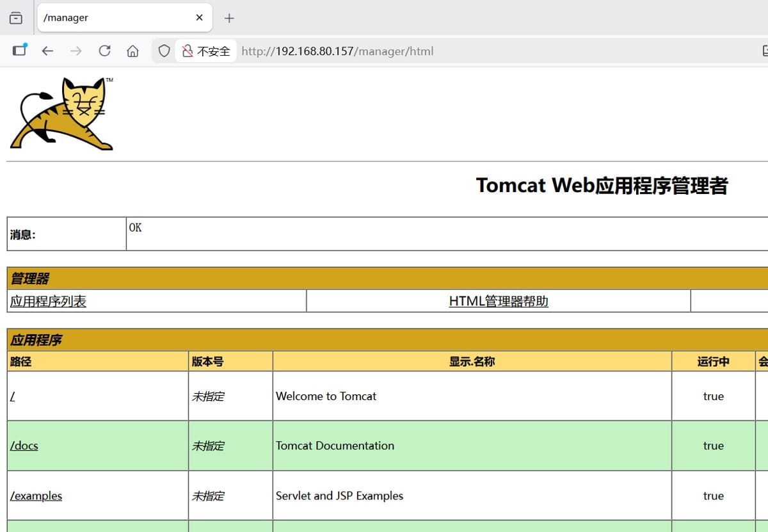Screen dimensions: 768x532
Task: Click 未指定 in the root / row
Action: tap(208, 396)
